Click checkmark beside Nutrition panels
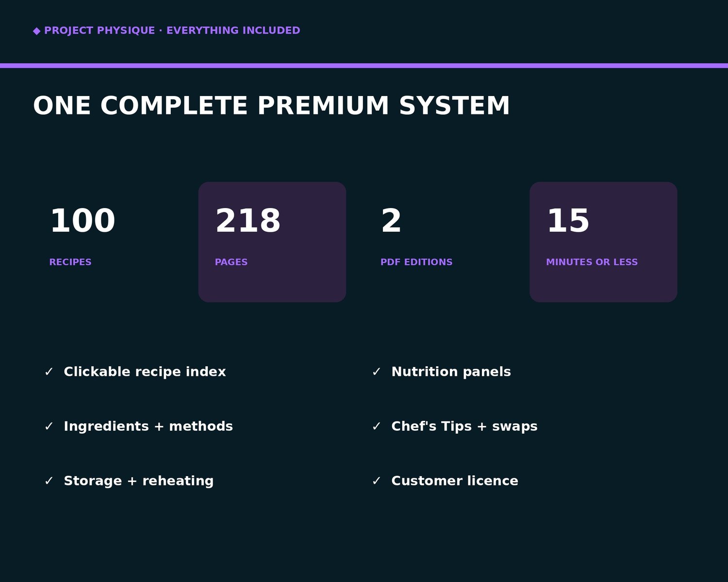 376,372
